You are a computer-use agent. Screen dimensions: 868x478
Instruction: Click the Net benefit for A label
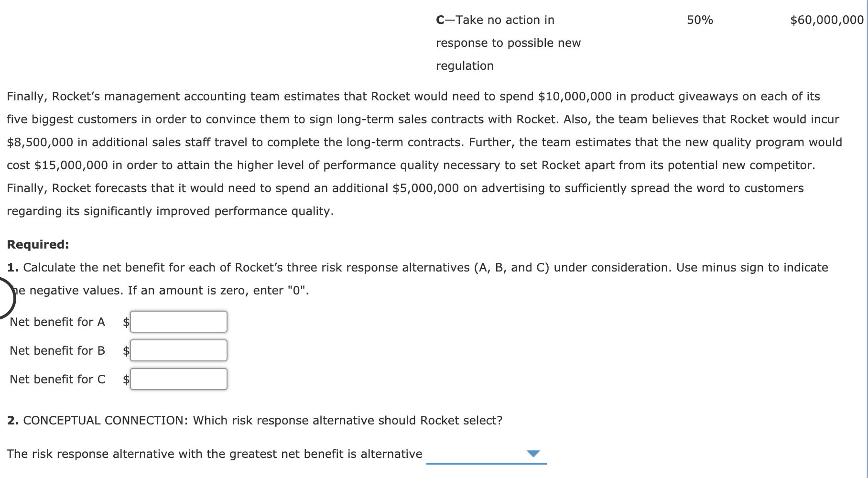pyautogui.click(x=57, y=322)
